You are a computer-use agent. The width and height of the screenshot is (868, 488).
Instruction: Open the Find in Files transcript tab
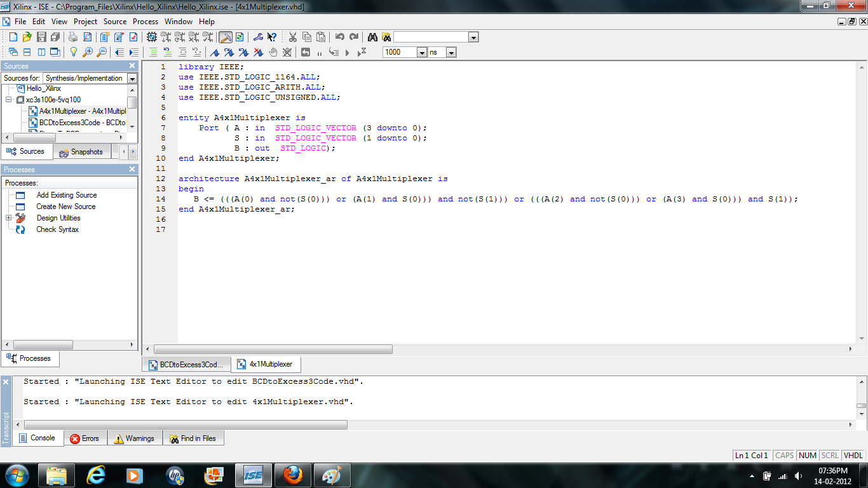coord(193,438)
